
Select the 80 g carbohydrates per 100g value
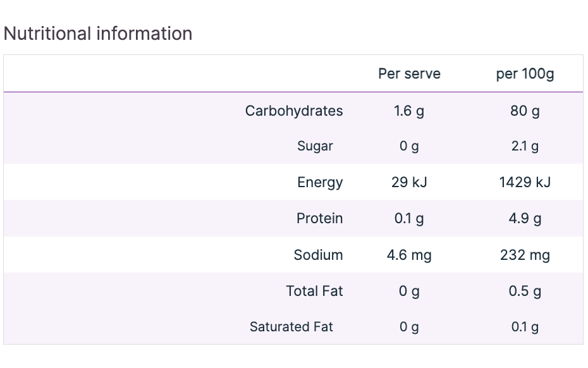525,111
